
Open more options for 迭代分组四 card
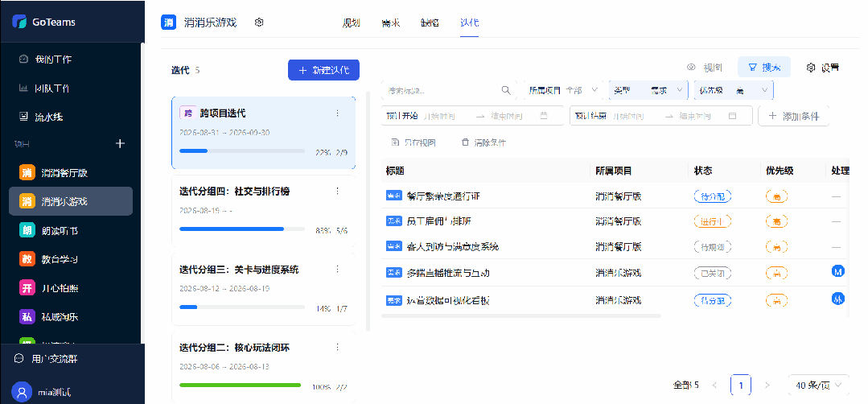(338, 191)
